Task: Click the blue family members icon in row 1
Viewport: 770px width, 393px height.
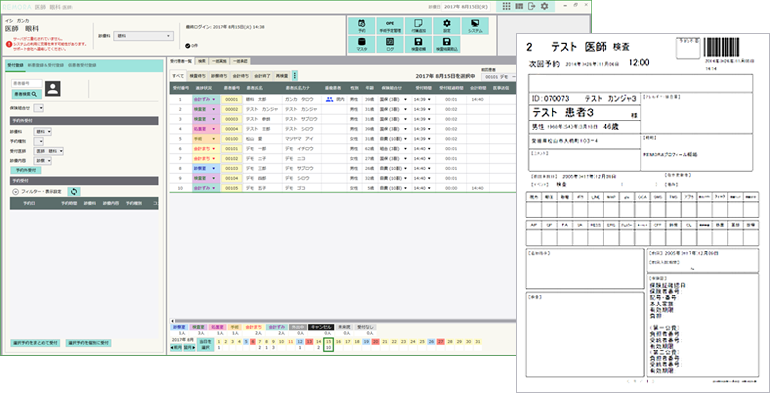Action: (330, 99)
